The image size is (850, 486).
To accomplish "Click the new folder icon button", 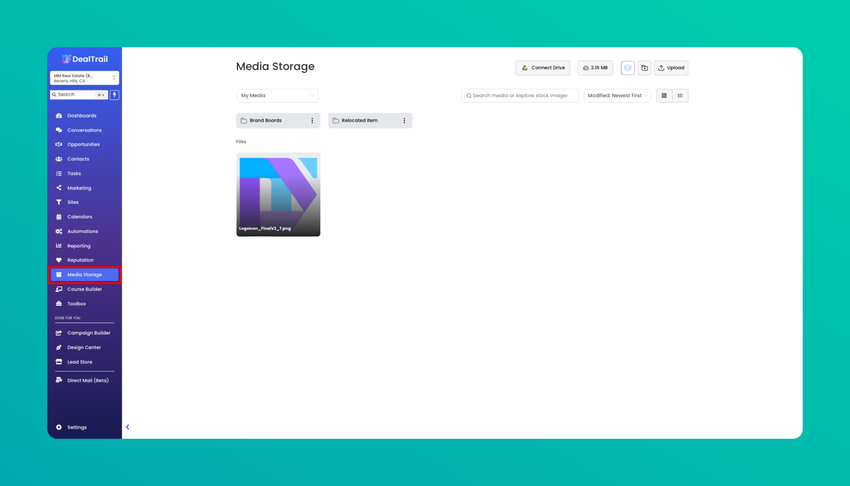I will pos(645,68).
